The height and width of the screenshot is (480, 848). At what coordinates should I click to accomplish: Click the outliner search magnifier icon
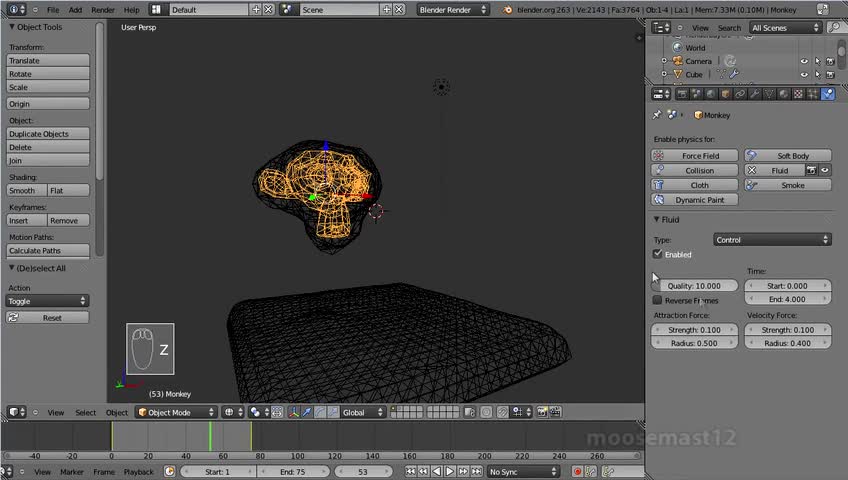pyautogui.click(x=833, y=28)
